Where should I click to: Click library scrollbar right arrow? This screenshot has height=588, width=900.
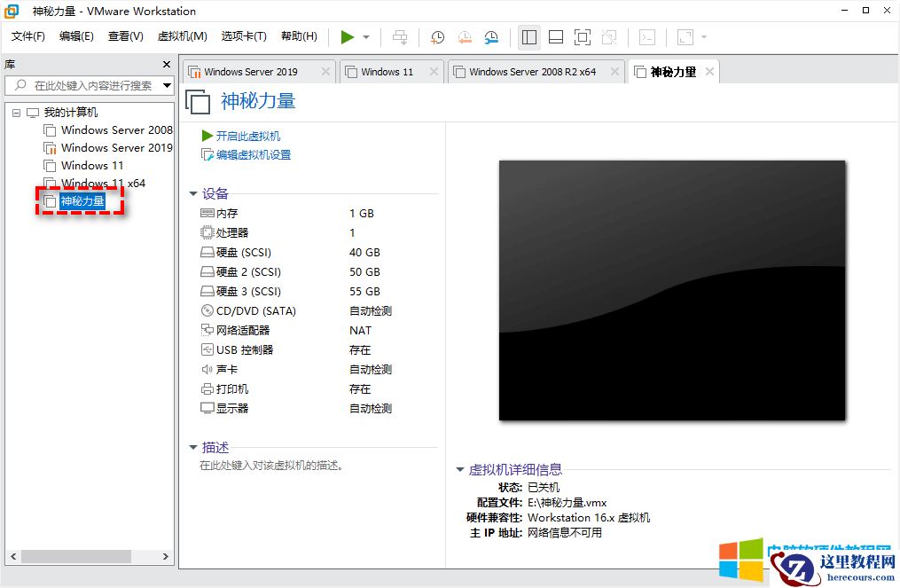coord(165,556)
